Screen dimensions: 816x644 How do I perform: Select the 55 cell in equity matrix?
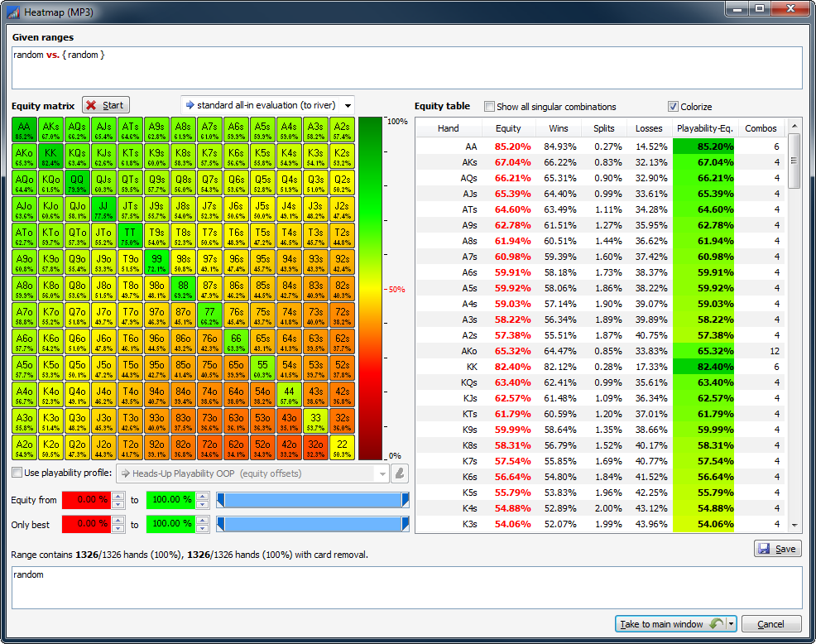262,368
